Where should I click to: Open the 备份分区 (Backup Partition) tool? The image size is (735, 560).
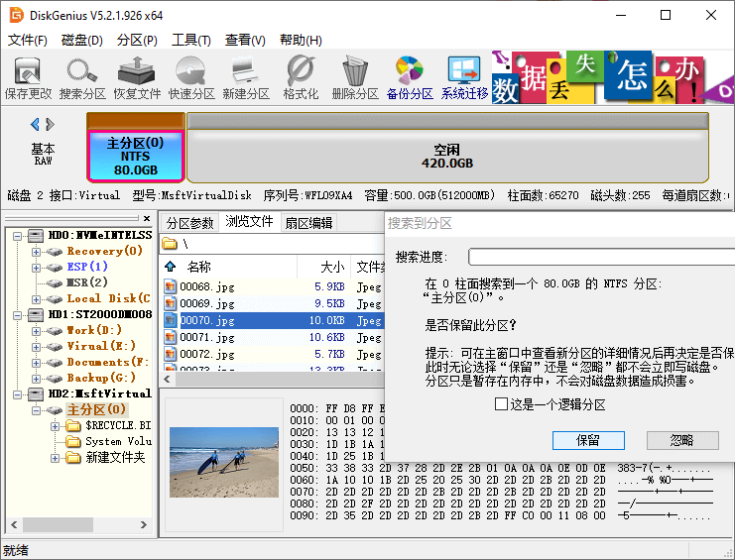click(410, 77)
